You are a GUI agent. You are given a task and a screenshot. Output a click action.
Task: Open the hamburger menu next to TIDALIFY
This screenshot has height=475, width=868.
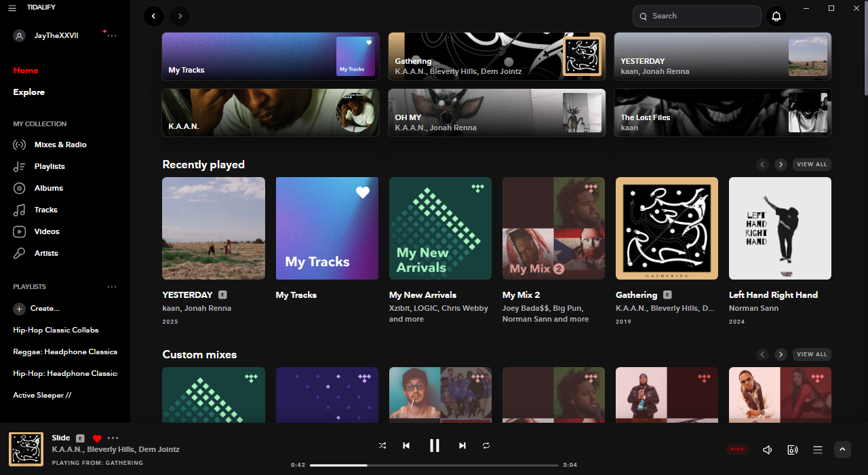pos(12,8)
